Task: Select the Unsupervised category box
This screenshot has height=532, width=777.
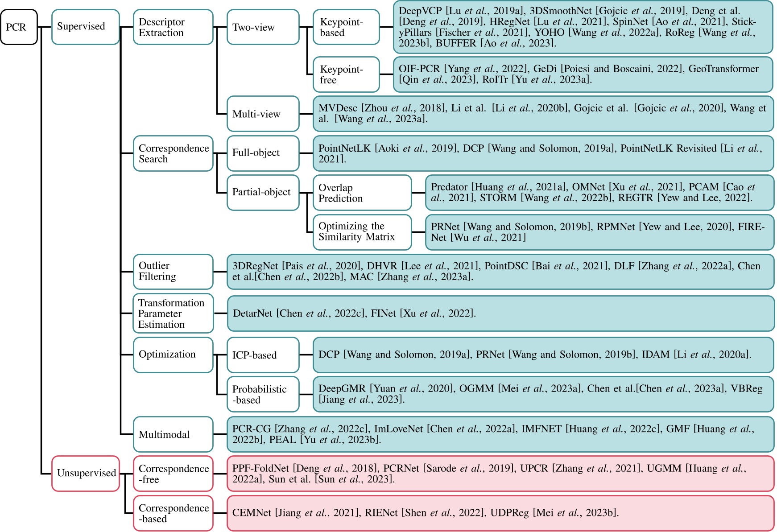Action: coord(85,474)
